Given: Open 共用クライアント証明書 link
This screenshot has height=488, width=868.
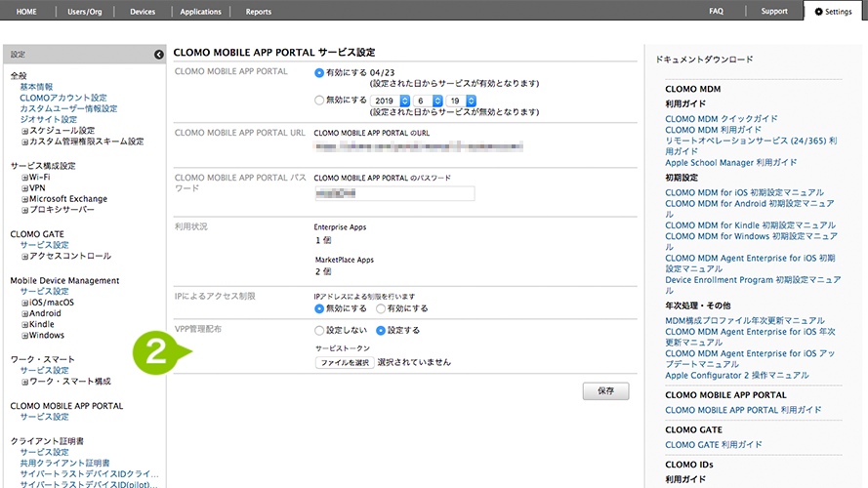Looking at the screenshot, I should point(64,463).
